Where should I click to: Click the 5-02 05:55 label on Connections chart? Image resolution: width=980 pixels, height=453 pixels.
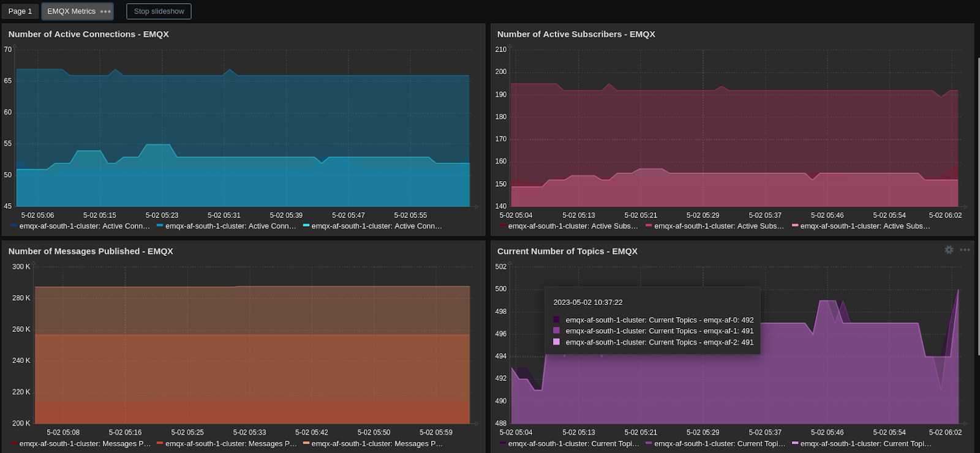[x=410, y=215]
